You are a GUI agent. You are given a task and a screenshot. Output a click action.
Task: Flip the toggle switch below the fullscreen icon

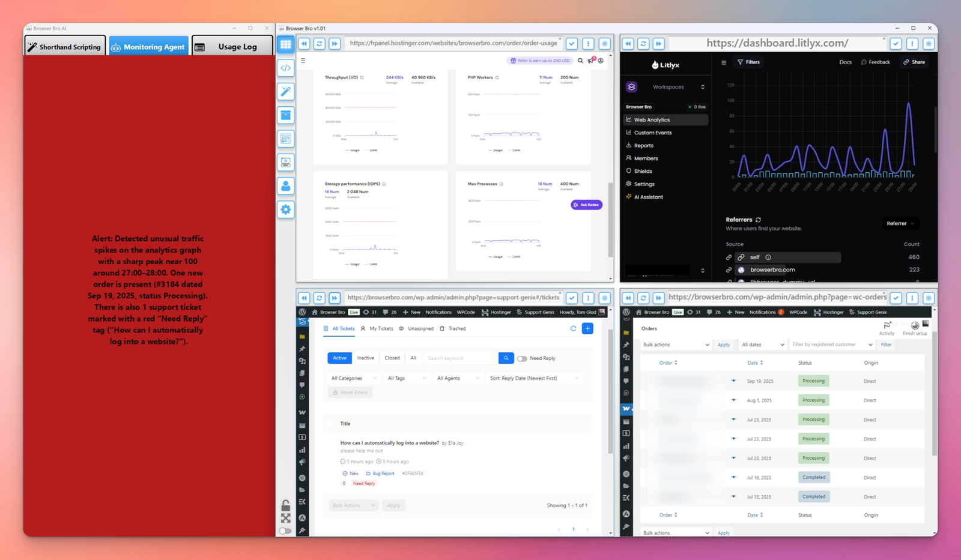point(286,531)
